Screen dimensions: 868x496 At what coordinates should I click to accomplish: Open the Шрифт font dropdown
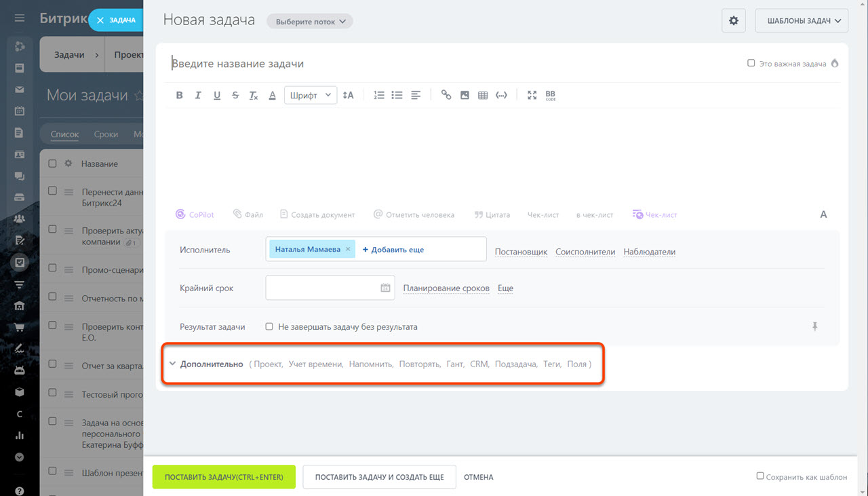(x=311, y=95)
